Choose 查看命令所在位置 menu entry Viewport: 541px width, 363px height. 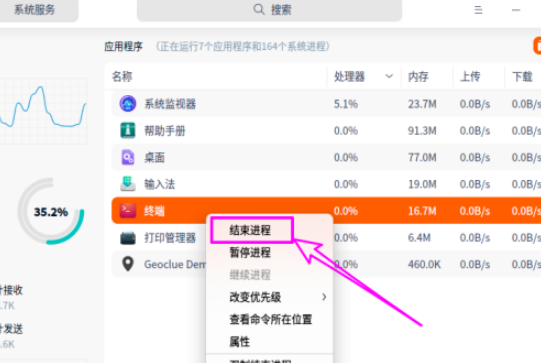pos(271,319)
